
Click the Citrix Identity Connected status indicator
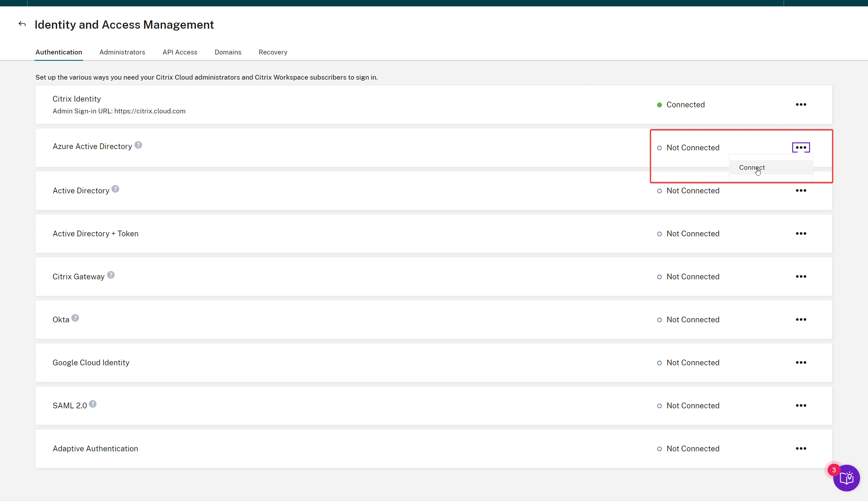[x=680, y=104]
